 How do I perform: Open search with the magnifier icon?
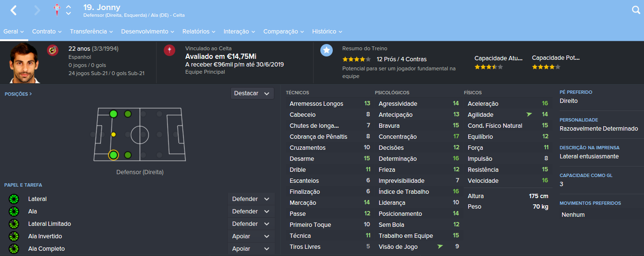click(636, 10)
